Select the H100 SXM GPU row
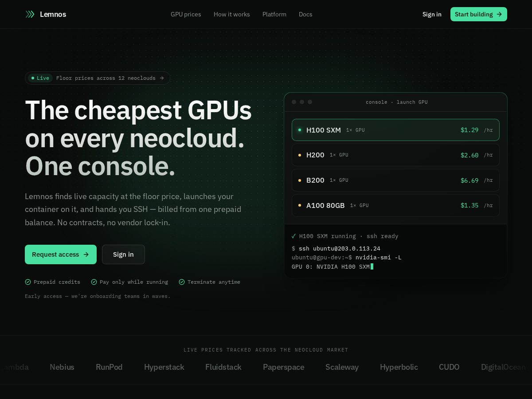The height and width of the screenshot is (399, 532). [x=395, y=130]
